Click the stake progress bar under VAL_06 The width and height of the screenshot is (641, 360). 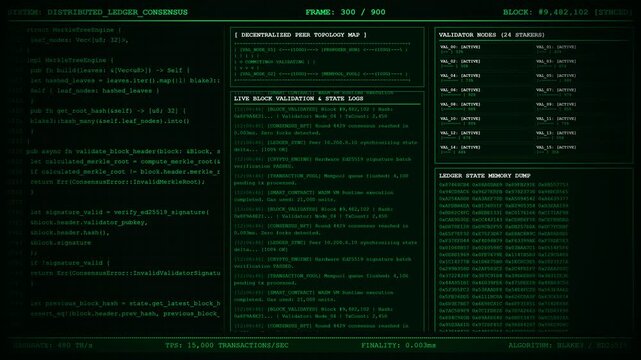tap(457, 95)
